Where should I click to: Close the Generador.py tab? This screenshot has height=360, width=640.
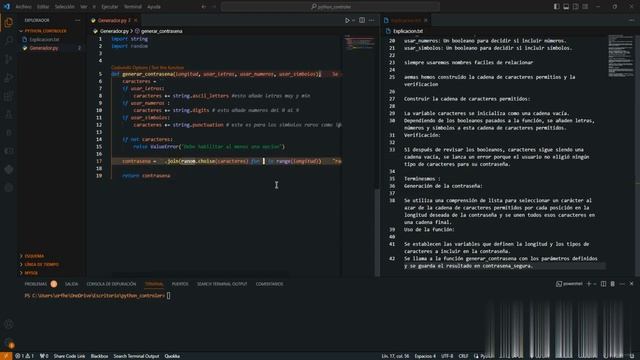(x=136, y=20)
